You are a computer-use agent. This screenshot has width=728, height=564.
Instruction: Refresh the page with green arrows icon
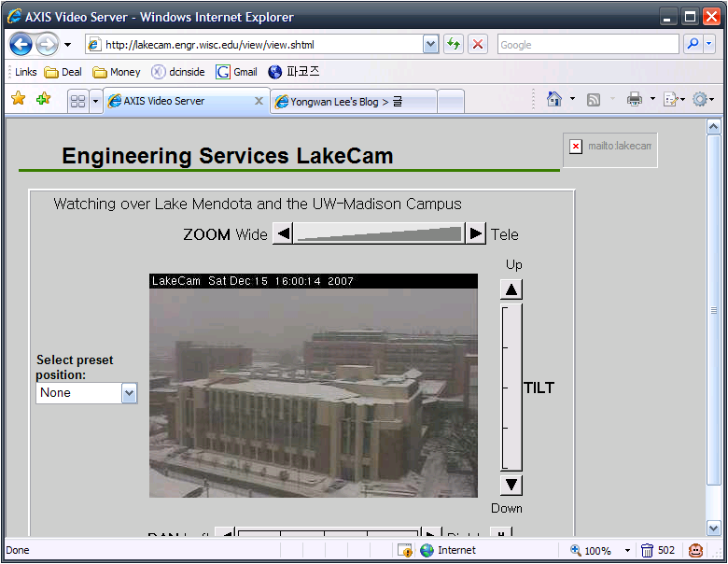click(x=454, y=45)
